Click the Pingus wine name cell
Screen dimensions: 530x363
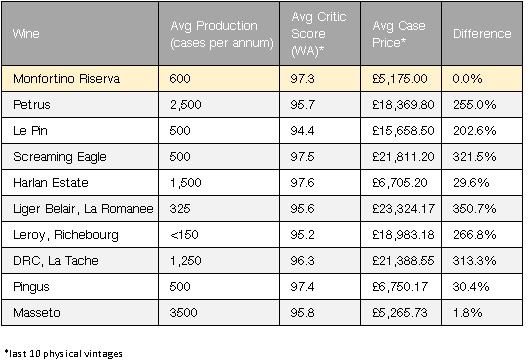tap(80, 287)
